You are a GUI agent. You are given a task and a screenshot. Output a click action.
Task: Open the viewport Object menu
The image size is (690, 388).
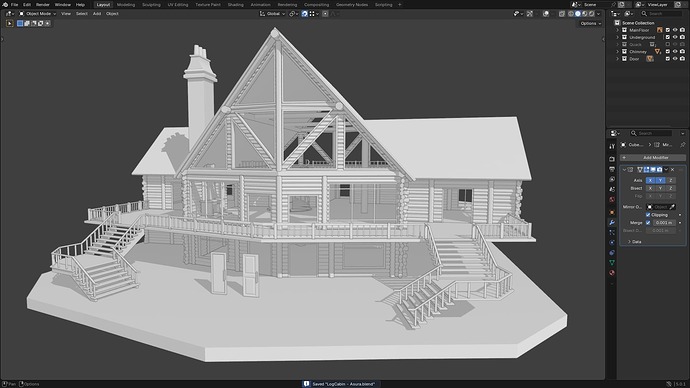tap(112, 14)
